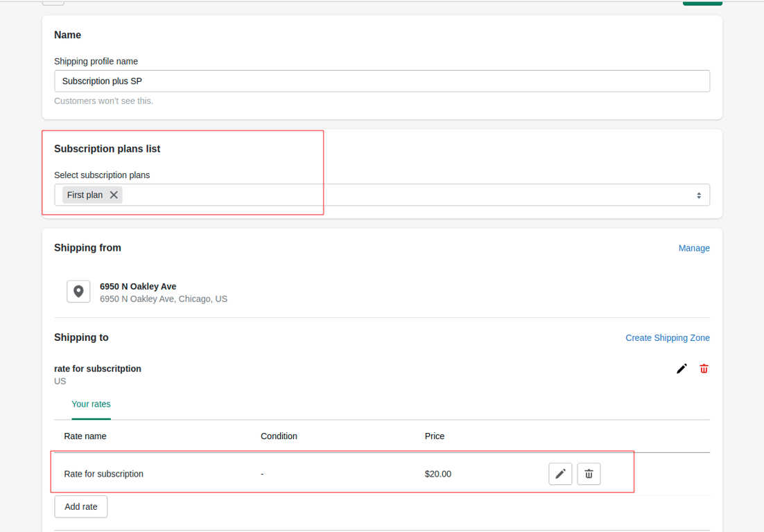The height and width of the screenshot is (532, 764).
Task: Click the Add rate button
Action: (81, 506)
